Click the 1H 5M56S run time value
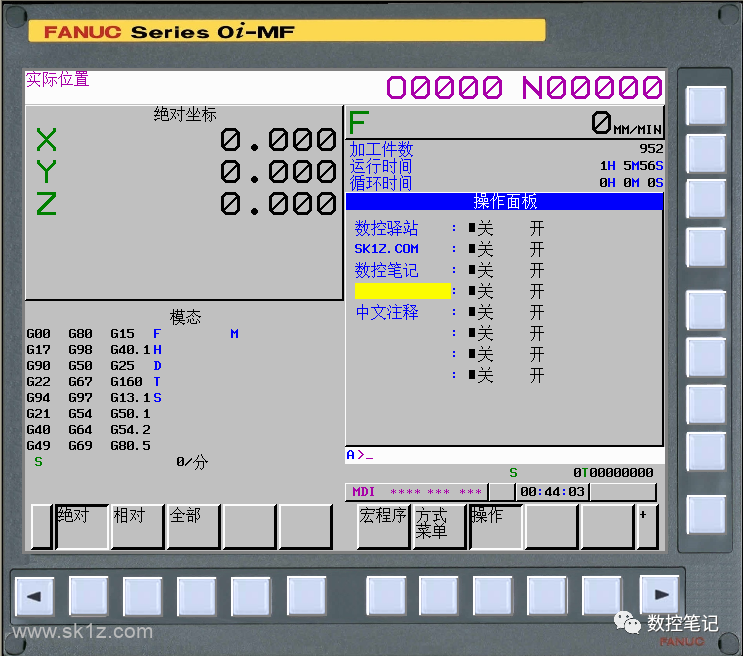Screen dimensions: 743x656 (x=631, y=166)
